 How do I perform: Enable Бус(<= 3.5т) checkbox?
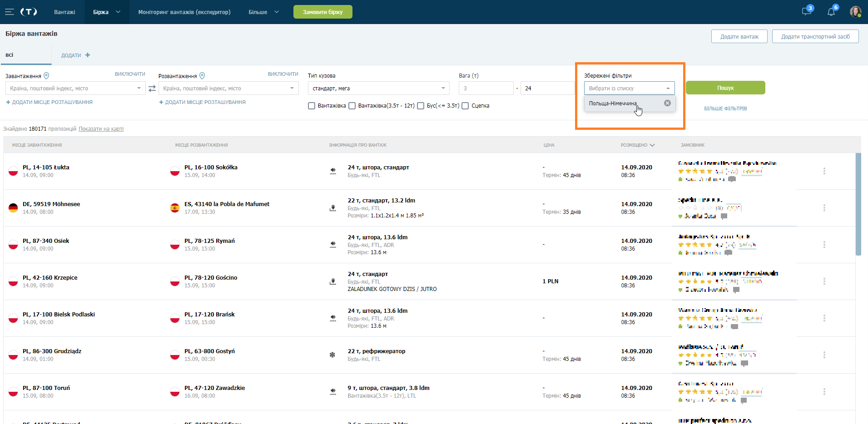tap(421, 106)
